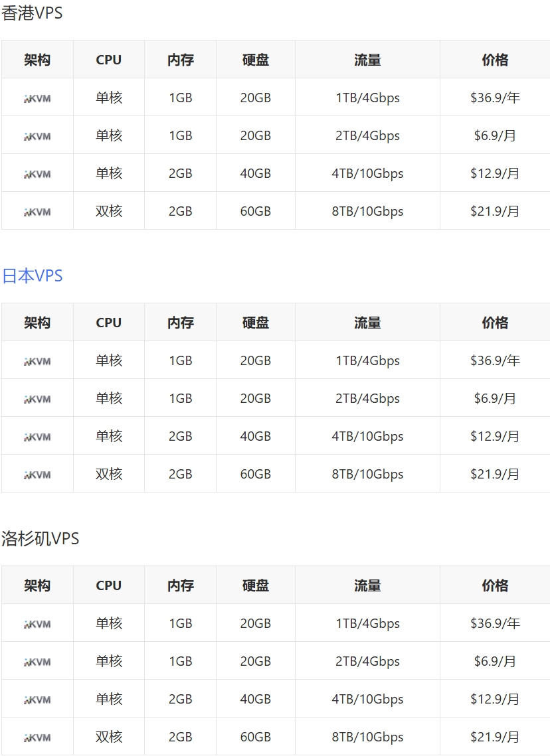Click $12.9/月 price in 香港VPS table
Viewport: 550px width, 756px height.
(495, 174)
